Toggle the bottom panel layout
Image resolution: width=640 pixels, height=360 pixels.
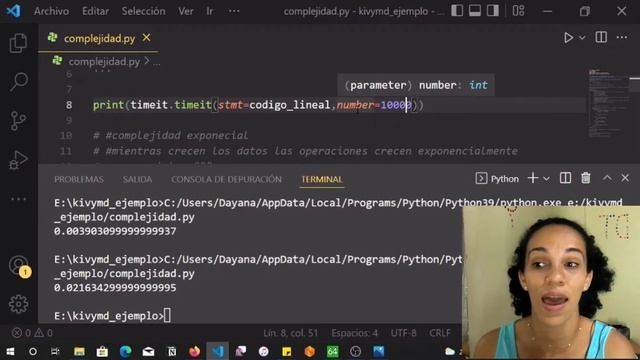[475, 11]
